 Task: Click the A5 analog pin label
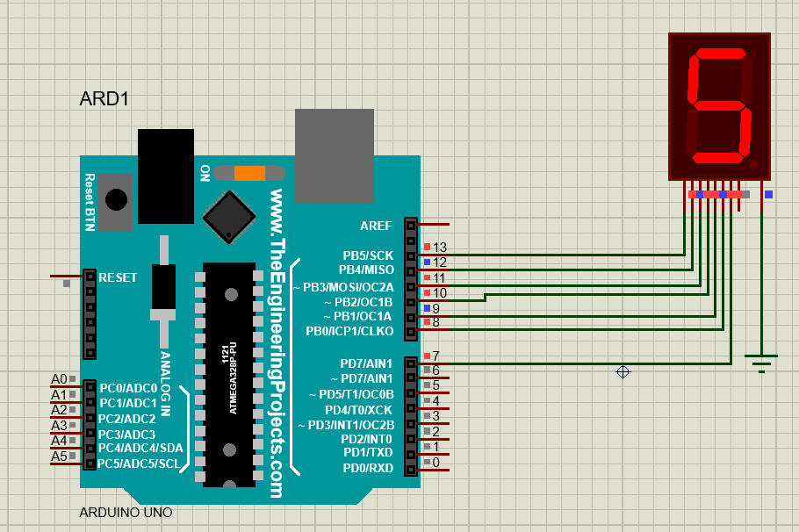tap(59, 457)
